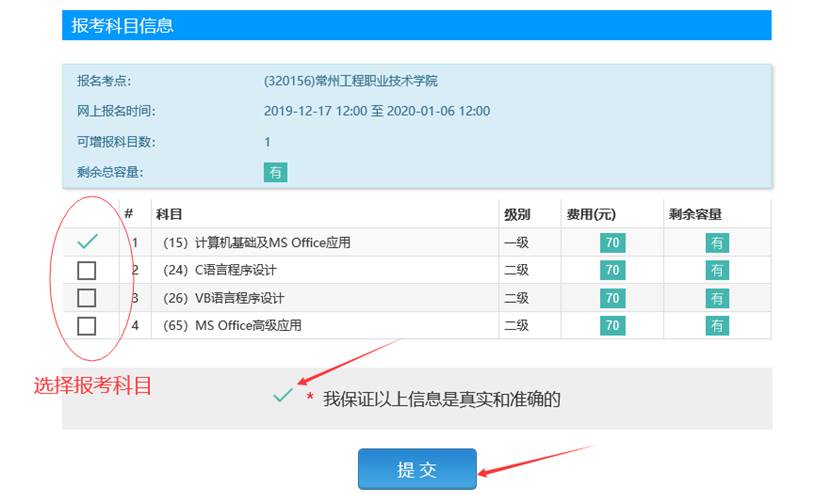Click the 70 fee badge for VB语言程序设计

tap(613, 298)
